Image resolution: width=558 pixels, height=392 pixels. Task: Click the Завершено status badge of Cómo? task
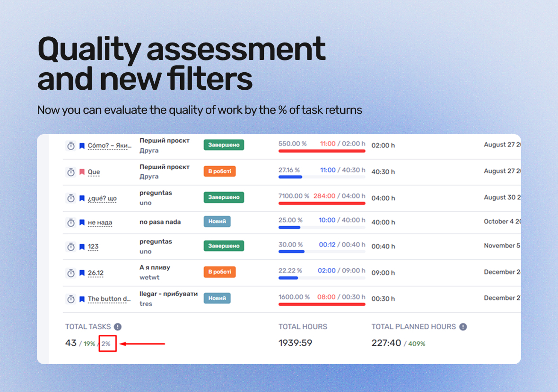point(224,145)
